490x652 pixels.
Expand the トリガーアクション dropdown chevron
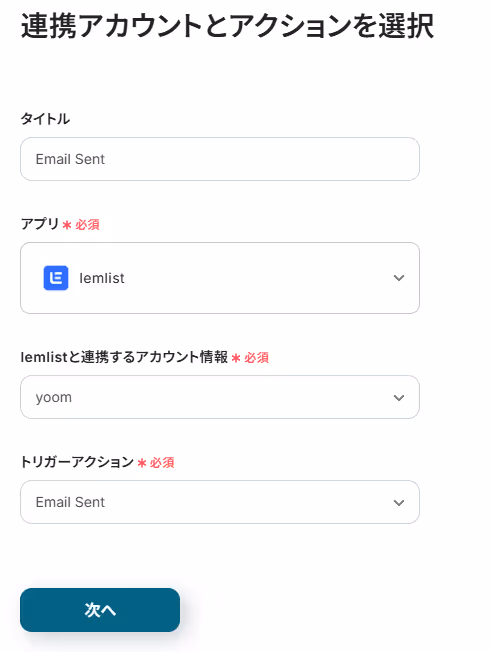(399, 503)
